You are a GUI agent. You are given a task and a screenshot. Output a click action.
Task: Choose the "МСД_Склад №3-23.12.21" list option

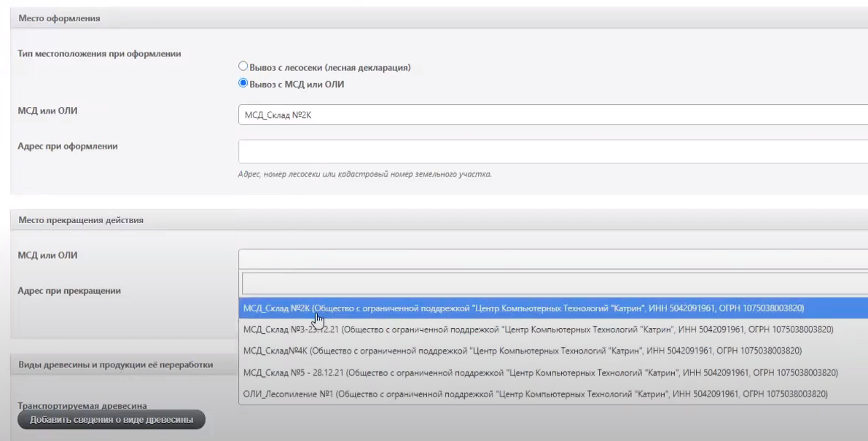tap(538, 329)
